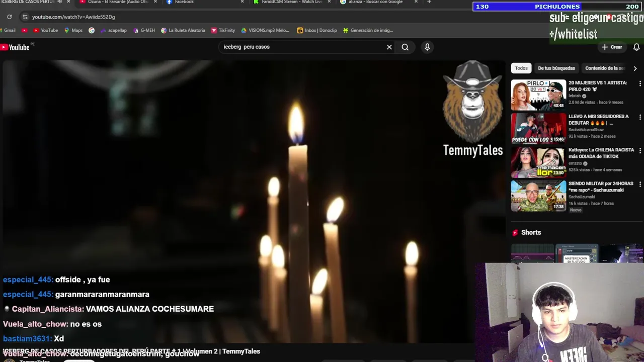Open options menu for LLEVO A MIS SEGUIDORES
The width and height of the screenshot is (644, 362).
point(640,117)
